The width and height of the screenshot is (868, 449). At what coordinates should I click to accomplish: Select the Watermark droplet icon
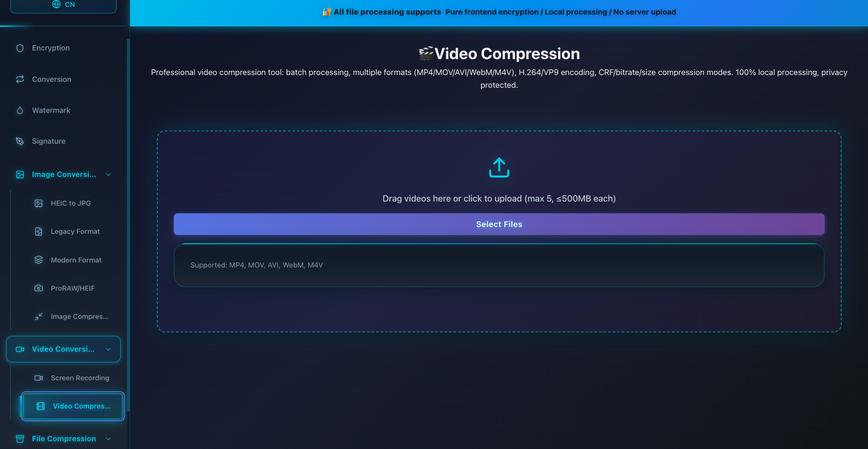(x=20, y=110)
